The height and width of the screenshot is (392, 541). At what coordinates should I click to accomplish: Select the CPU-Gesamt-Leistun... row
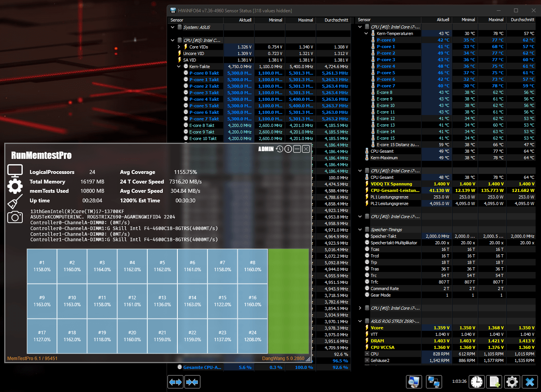446,190
